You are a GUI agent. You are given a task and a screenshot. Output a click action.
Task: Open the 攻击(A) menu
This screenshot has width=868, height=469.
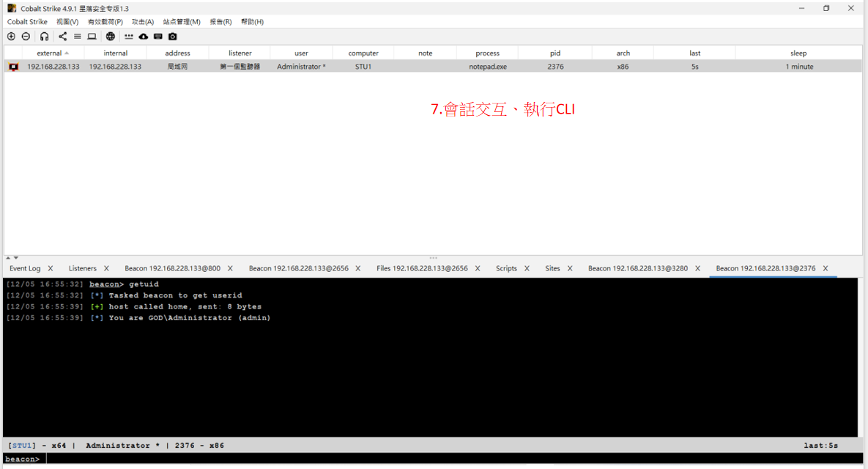coord(143,21)
